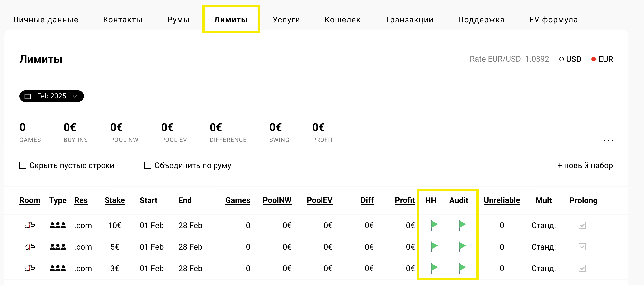The height and width of the screenshot is (285, 644).
Task: Sort table by Profit column header
Action: [x=405, y=200]
